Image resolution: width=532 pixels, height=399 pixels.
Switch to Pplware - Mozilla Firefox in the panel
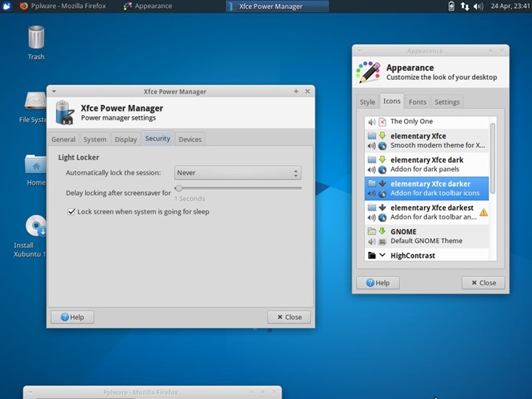coord(63,6)
